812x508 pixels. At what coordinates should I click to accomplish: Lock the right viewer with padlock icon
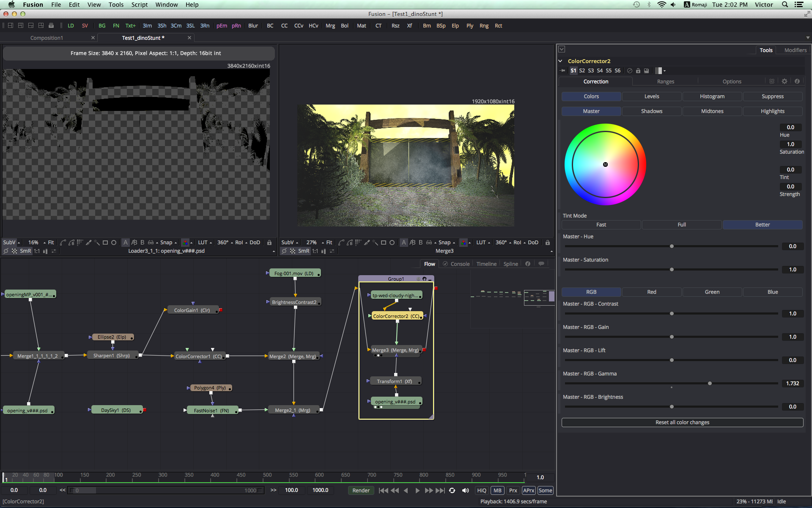tap(548, 243)
